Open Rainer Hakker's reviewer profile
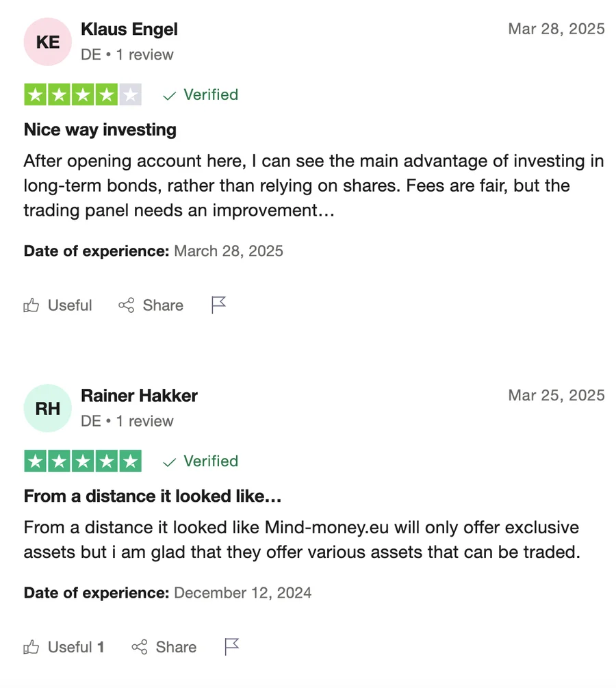 pyautogui.click(x=139, y=396)
